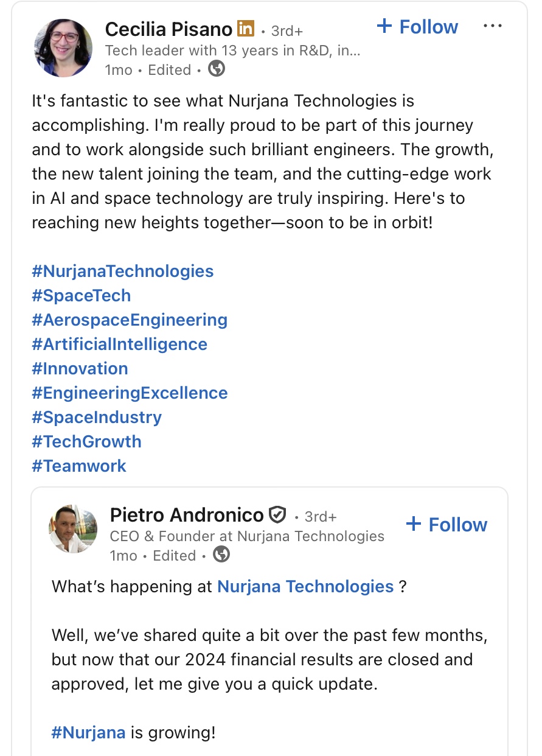Open the #NurjanaTechnologies hashtag
The height and width of the screenshot is (756, 542).
(x=123, y=271)
